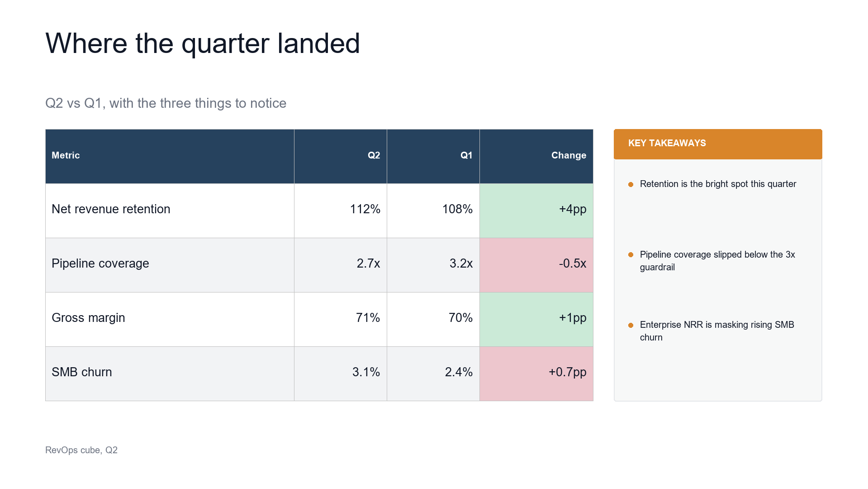
Task: Click the bullet beside Pipeline coverage takeaway
Action: click(x=631, y=255)
